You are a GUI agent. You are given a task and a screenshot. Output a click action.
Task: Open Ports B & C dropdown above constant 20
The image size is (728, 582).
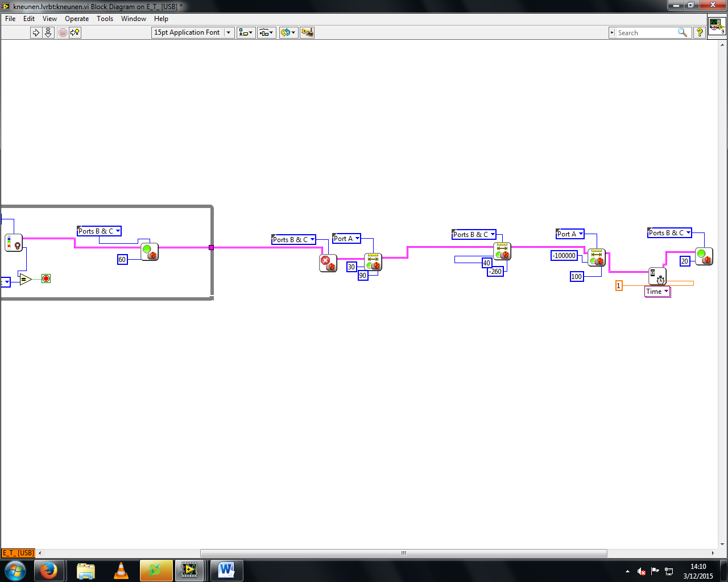coord(669,232)
